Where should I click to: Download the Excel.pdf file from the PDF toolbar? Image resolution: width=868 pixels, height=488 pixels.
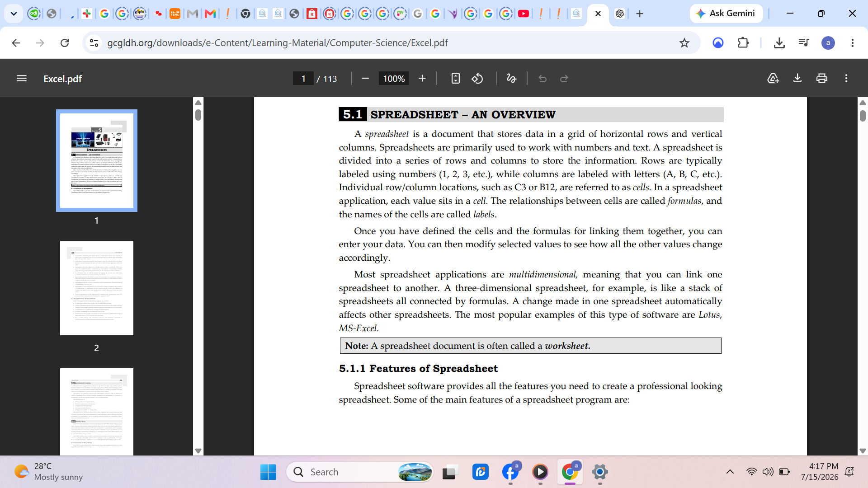click(x=797, y=79)
